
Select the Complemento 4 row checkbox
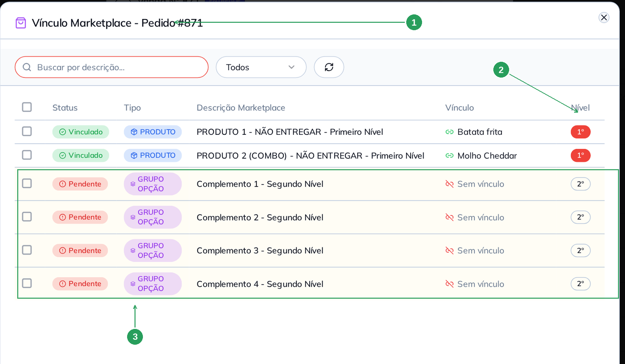(27, 283)
